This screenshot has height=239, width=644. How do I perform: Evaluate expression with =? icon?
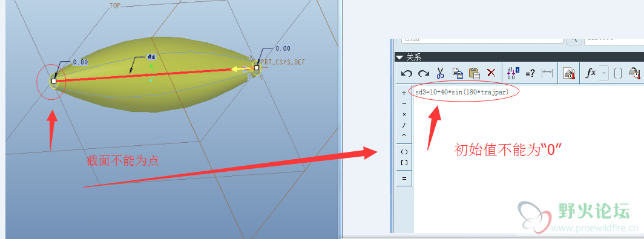point(530,73)
